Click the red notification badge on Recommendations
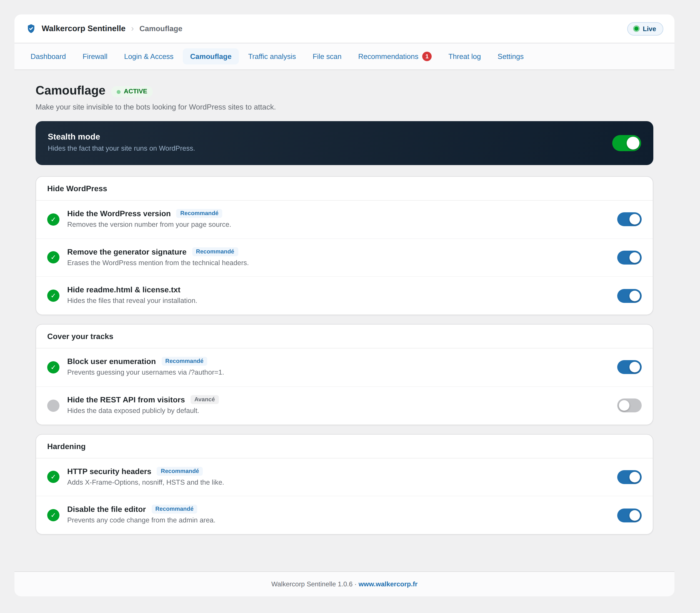Viewport: 700px width, 613px height. click(x=427, y=56)
